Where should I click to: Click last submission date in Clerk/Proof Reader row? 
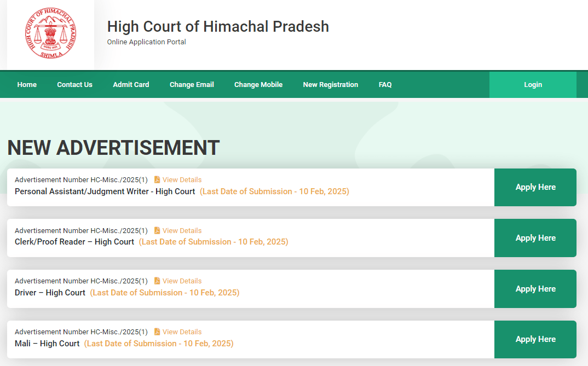click(214, 242)
